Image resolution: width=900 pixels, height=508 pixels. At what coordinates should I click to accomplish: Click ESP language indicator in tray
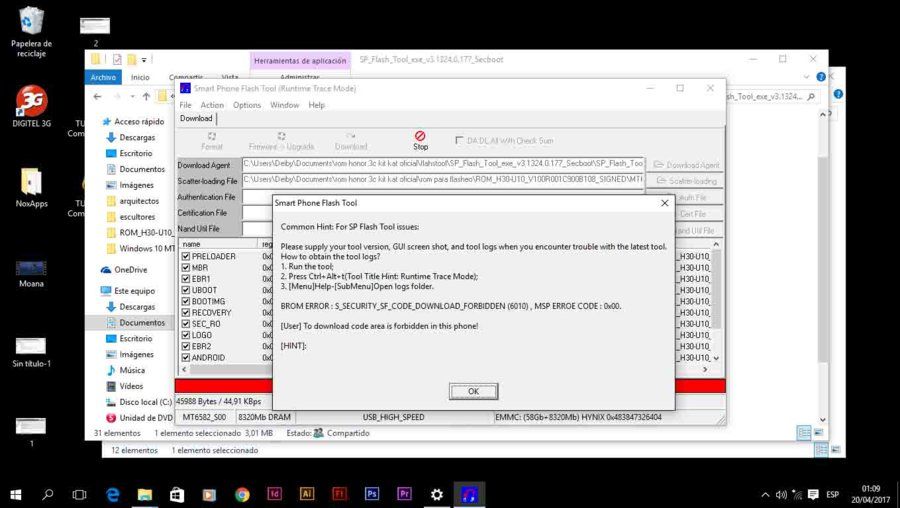(x=832, y=494)
